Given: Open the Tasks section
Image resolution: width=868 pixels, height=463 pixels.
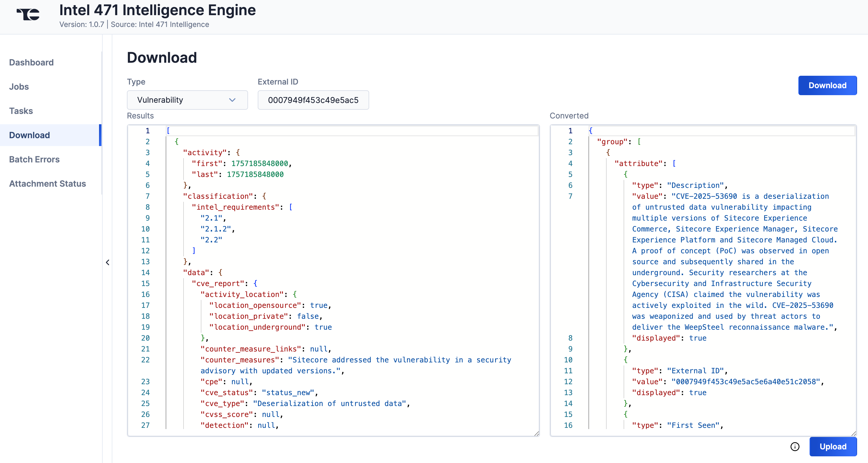Looking at the screenshot, I should [21, 111].
